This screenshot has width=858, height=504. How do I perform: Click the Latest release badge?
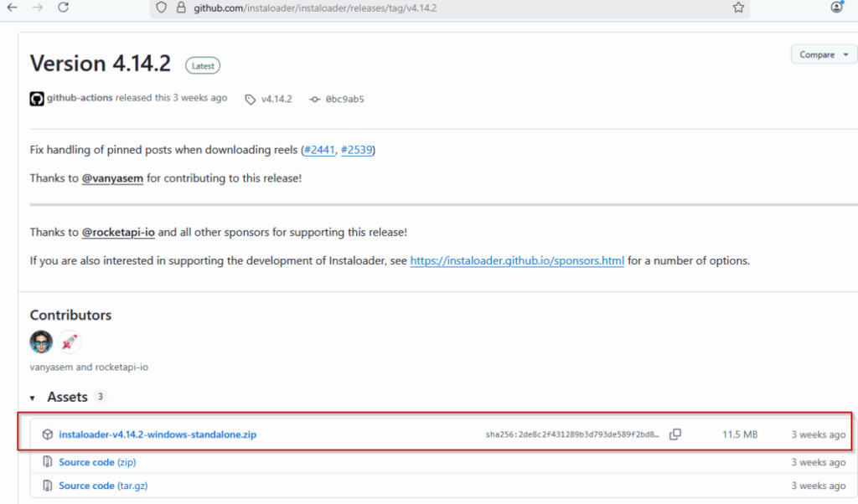pyautogui.click(x=203, y=65)
